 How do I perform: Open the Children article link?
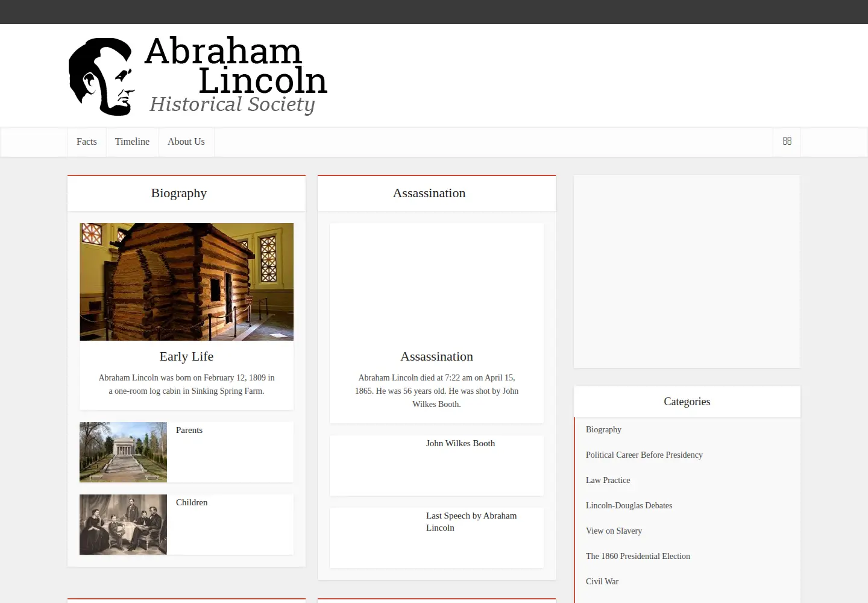(x=192, y=502)
